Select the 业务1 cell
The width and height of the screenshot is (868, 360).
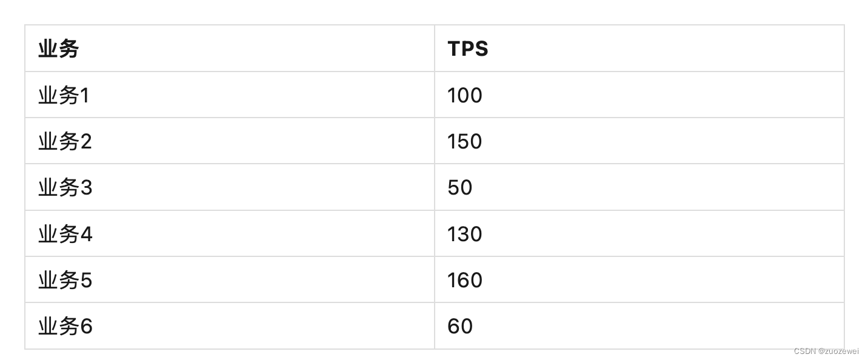[x=64, y=95]
